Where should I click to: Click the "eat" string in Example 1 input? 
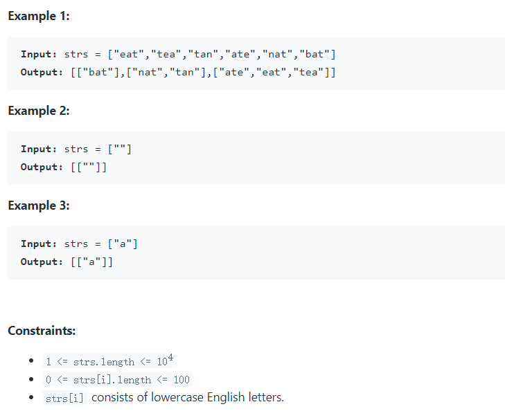pyautogui.click(x=129, y=55)
